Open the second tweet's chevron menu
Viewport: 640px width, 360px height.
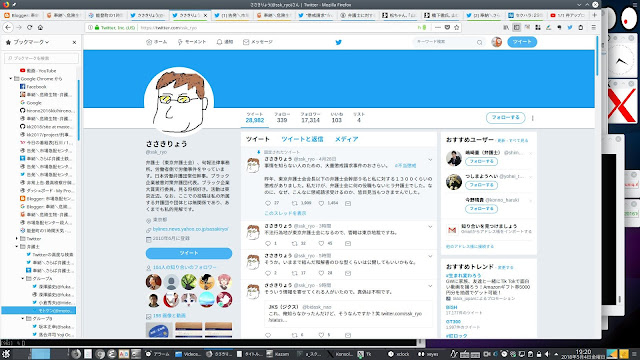pos(430,227)
